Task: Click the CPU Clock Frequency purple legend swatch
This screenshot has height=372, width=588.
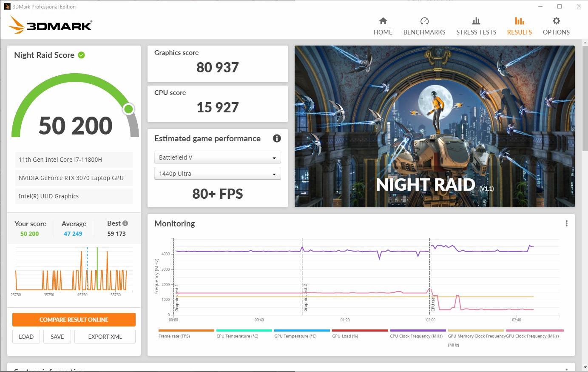Action: [x=418, y=330]
